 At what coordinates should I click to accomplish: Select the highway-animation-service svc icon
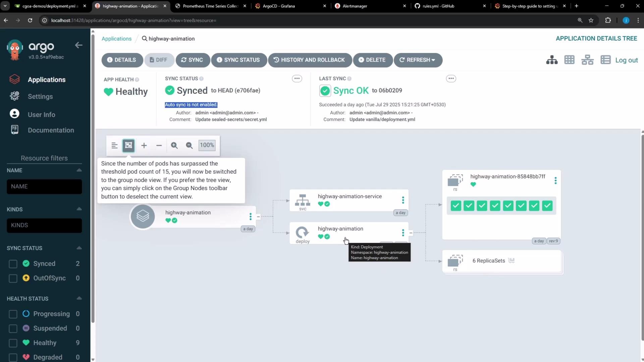[x=303, y=200]
